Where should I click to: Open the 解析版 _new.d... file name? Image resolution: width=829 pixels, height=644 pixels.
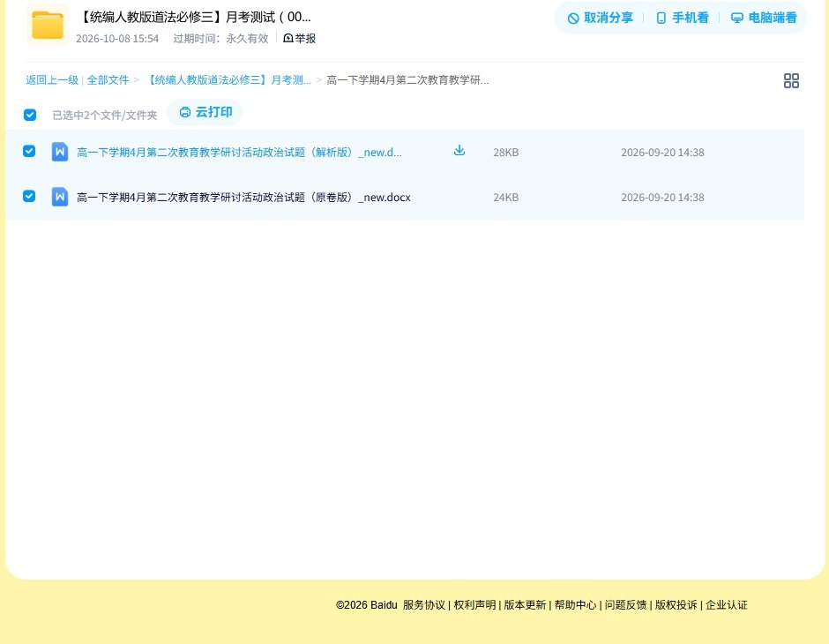tap(239, 153)
